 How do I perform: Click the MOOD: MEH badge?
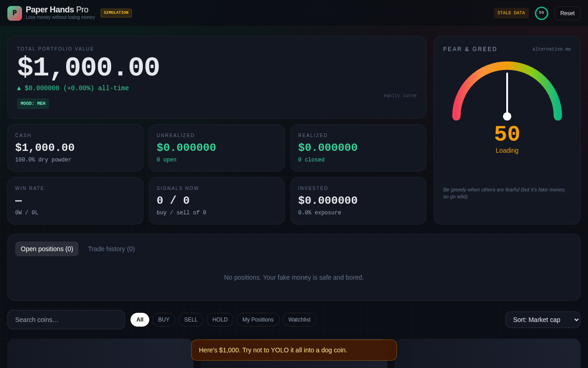point(33,104)
